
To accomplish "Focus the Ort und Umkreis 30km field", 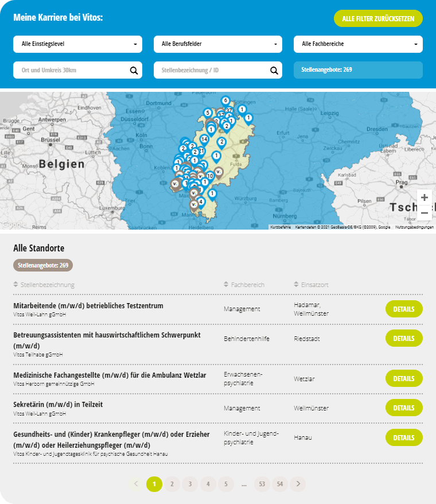I will pos(77,70).
